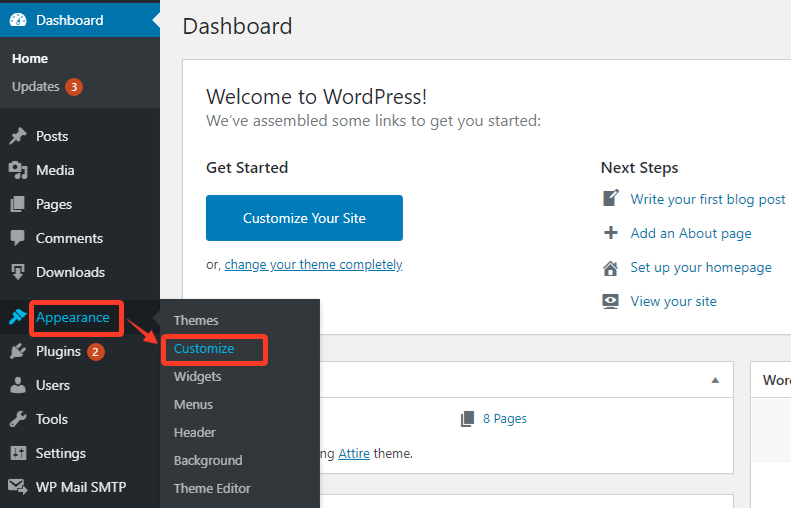
Task: Click the Tools wrench icon
Action: pos(18,419)
